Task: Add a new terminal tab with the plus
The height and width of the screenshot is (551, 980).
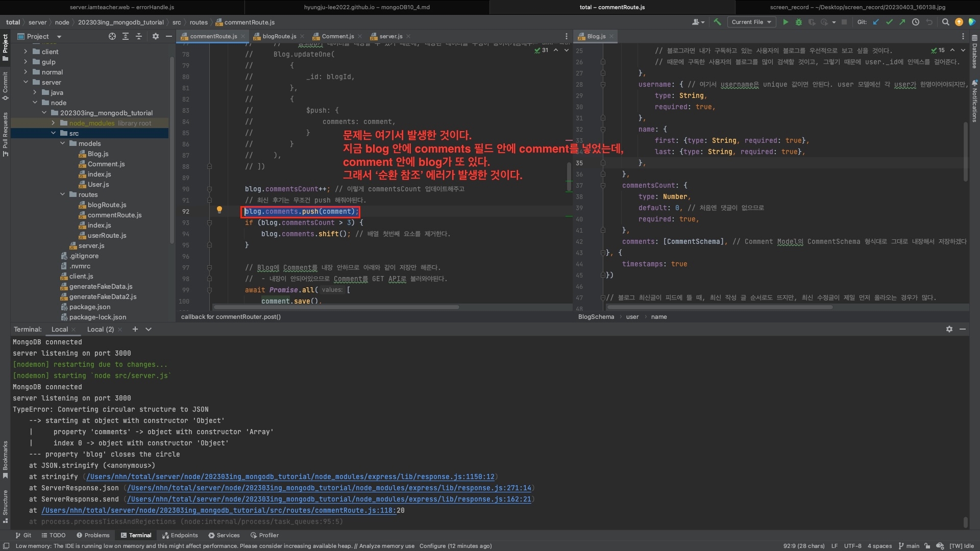Action: (135, 329)
